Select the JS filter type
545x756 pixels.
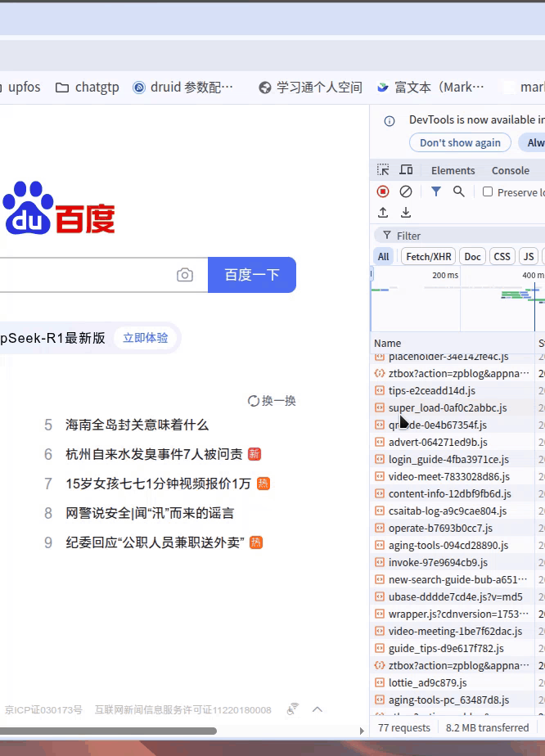point(529,257)
